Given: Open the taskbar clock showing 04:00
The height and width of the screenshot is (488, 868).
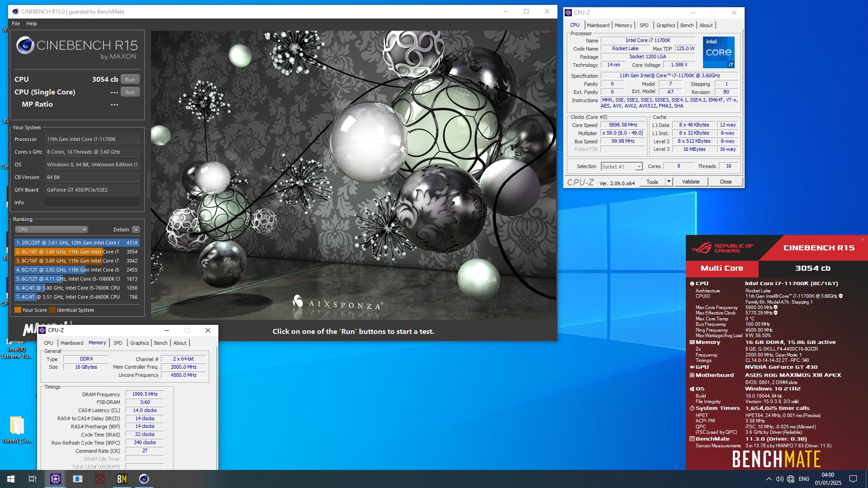Looking at the screenshot, I should [x=828, y=479].
